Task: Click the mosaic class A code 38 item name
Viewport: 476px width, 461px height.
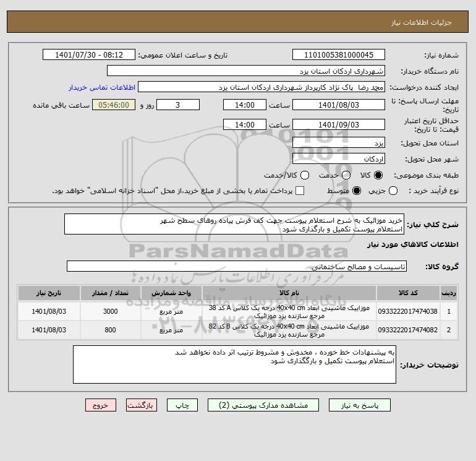Action: [x=289, y=312]
